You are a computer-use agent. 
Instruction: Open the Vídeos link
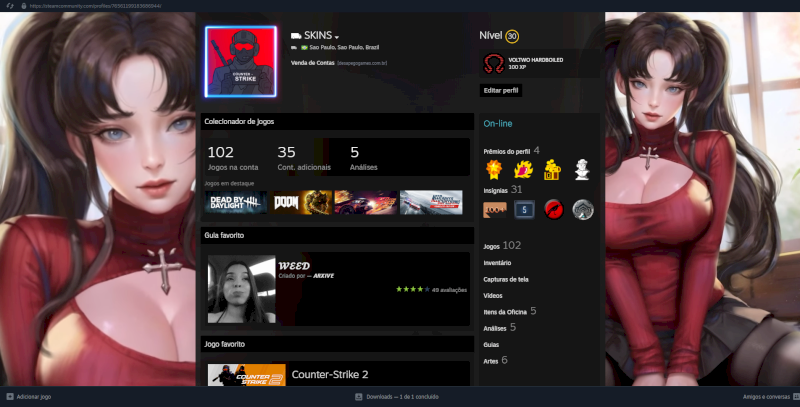(493, 296)
